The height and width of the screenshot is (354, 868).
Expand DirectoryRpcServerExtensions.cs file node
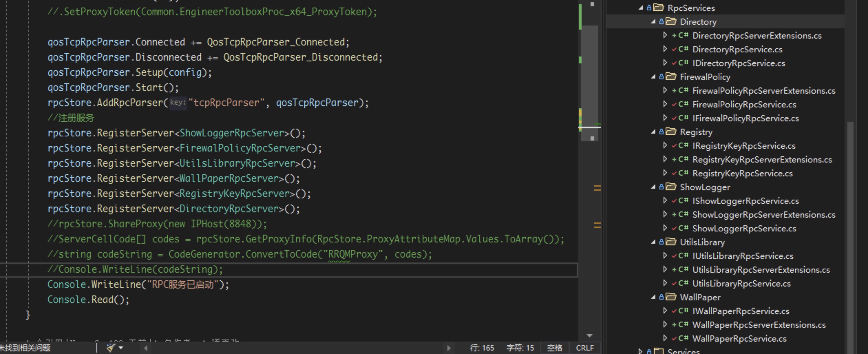point(665,35)
